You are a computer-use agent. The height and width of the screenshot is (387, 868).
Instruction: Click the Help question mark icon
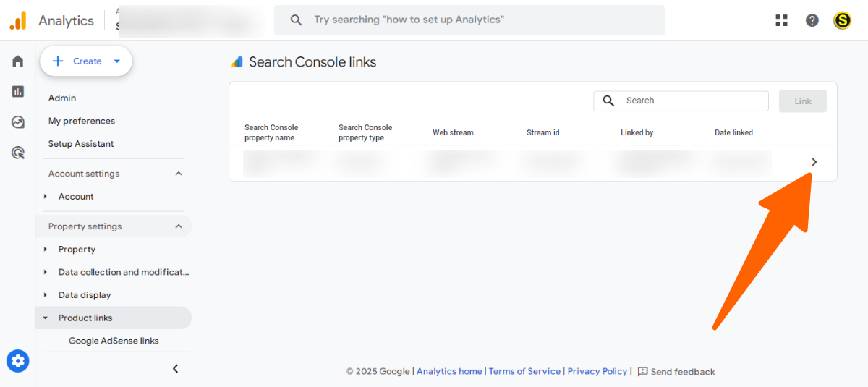click(812, 20)
